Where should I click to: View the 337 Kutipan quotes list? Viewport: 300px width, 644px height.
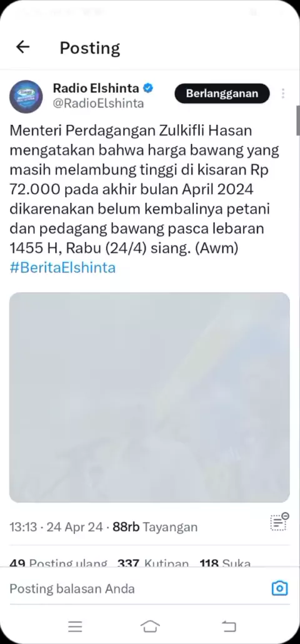pos(153,563)
